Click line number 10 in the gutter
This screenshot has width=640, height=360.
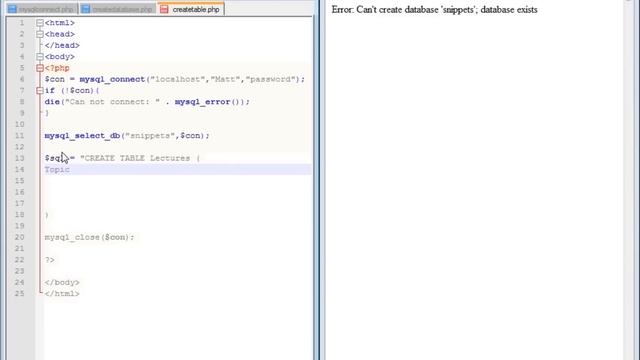20,124
